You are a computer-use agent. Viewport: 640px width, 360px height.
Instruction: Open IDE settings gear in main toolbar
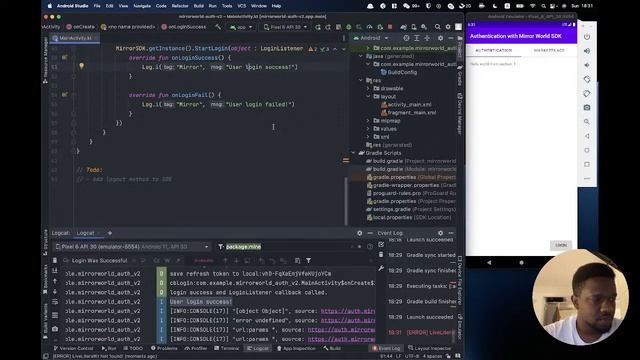point(448,27)
